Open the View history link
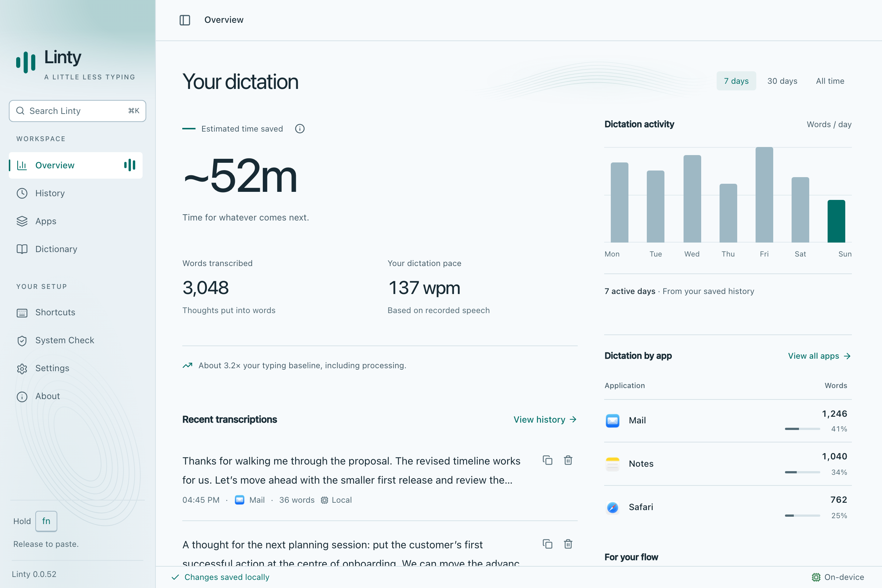The width and height of the screenshot is (882, 588). pyautogui.click(x=545, y=419)
